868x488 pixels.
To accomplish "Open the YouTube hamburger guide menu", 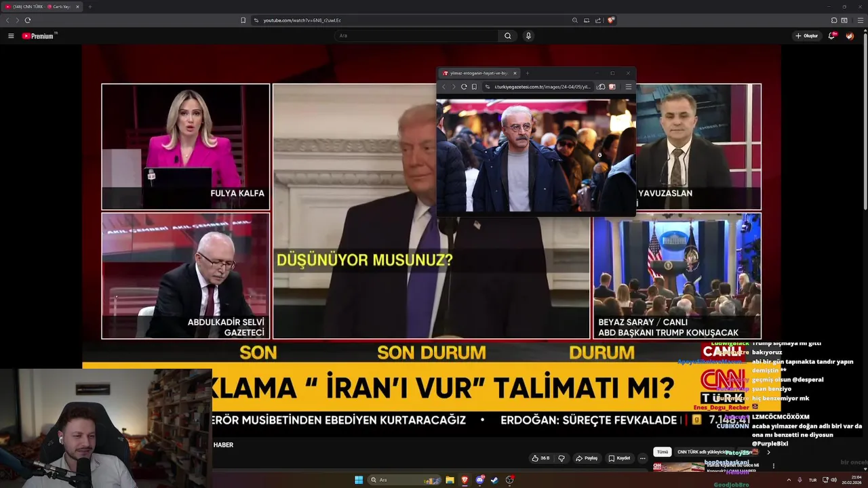I will [11, 36].
